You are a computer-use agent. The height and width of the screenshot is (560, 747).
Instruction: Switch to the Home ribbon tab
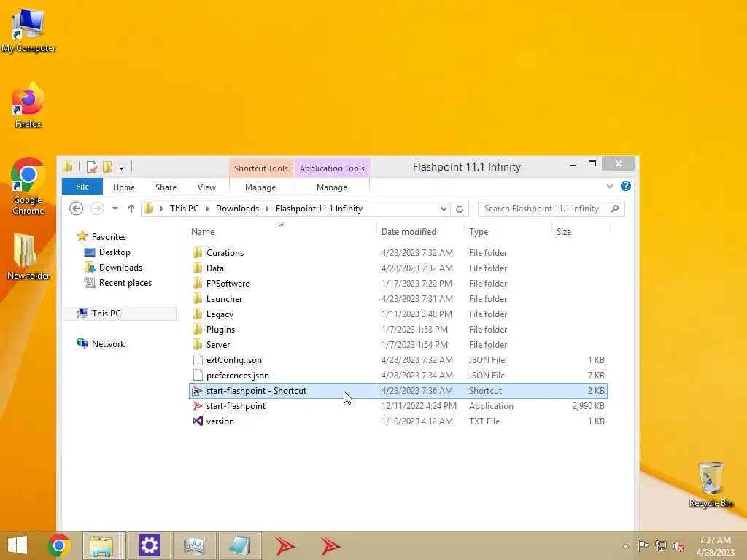pyautogui.click(x=124, y=187)
